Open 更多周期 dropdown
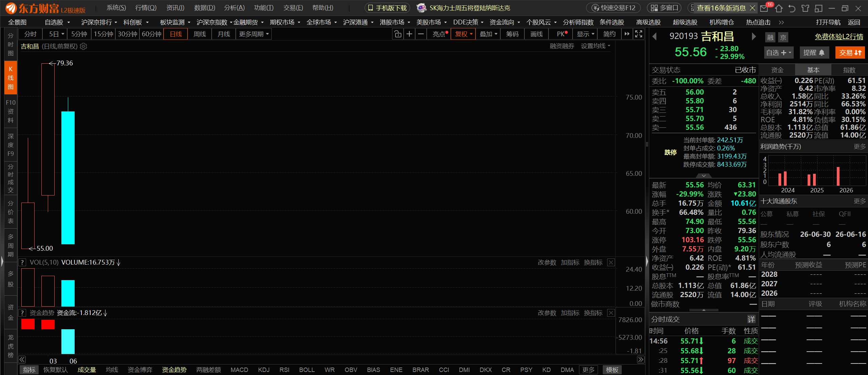868x375 pixels. point(254,34)
